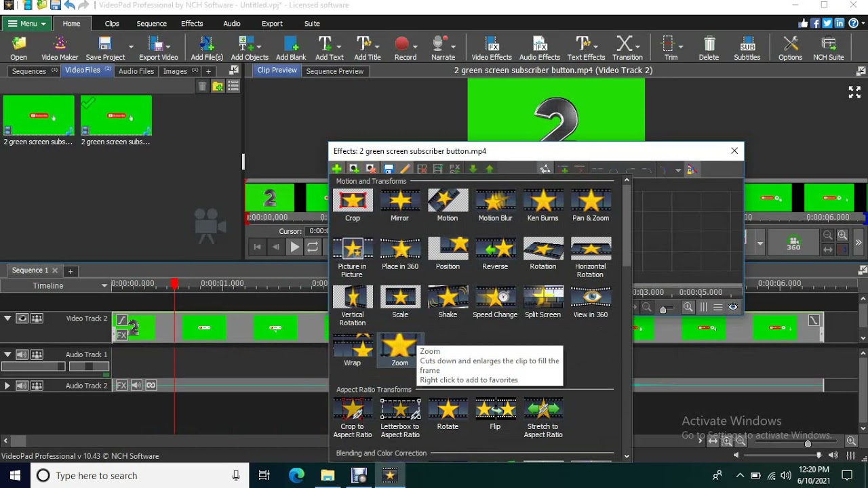The image size is (868, 488).
Task: Apply the Split Screen effect
Action: [x=542, y=302]
